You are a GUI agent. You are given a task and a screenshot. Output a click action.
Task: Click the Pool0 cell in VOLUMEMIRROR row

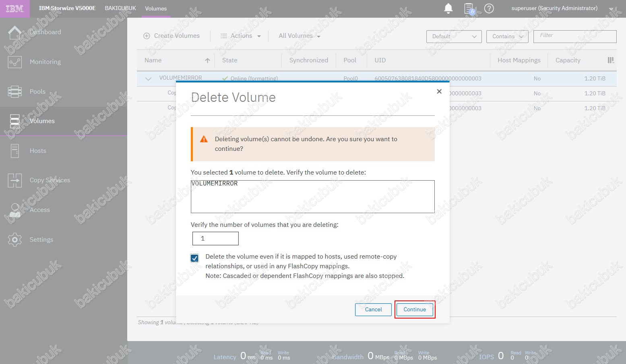point(351,78)
